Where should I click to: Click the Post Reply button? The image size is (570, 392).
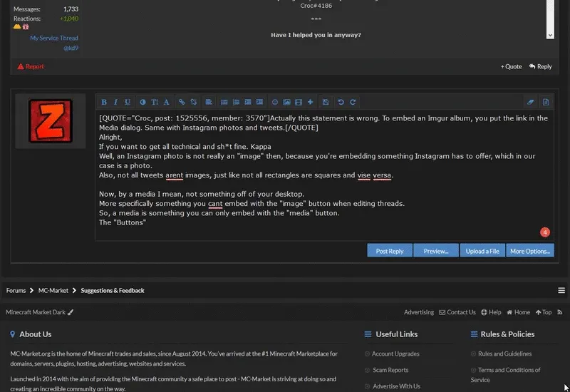click(x=390, y=251)
